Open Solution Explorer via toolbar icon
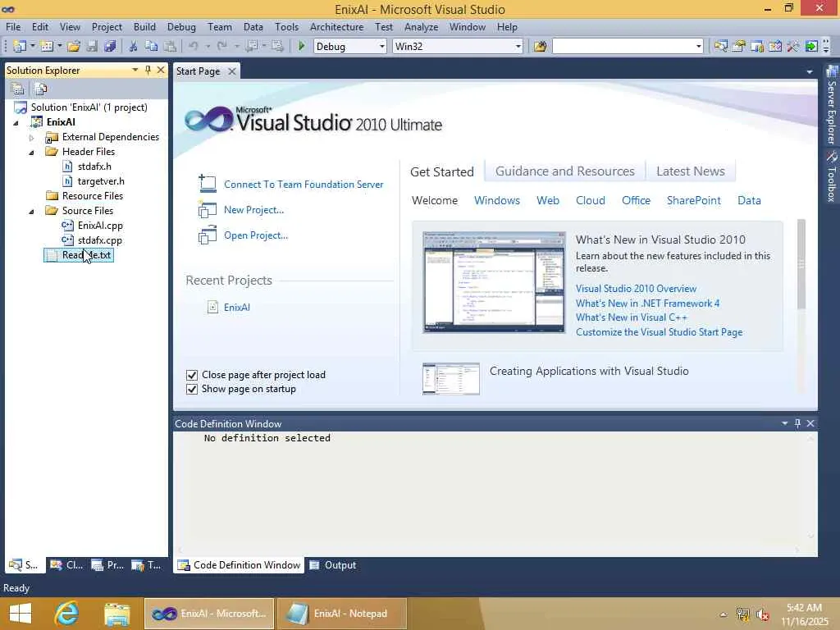The width and height of the screenshot is (840, 630). point(720,47)
